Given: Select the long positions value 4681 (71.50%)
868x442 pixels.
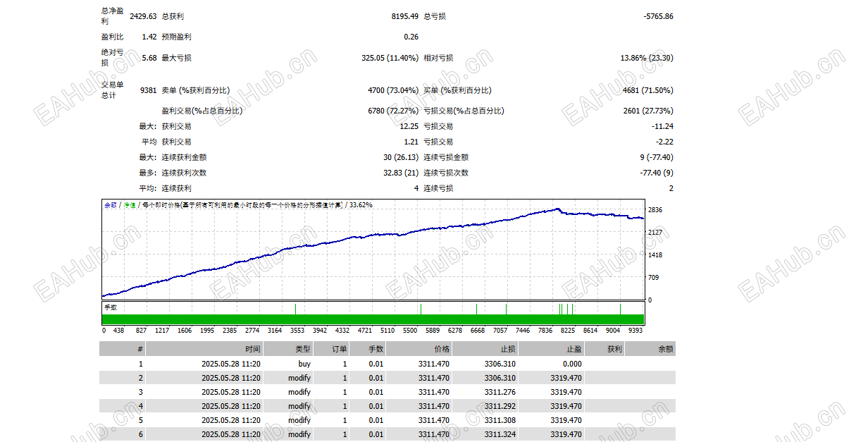Looking at the screenshot, I should tap(648, 90).
